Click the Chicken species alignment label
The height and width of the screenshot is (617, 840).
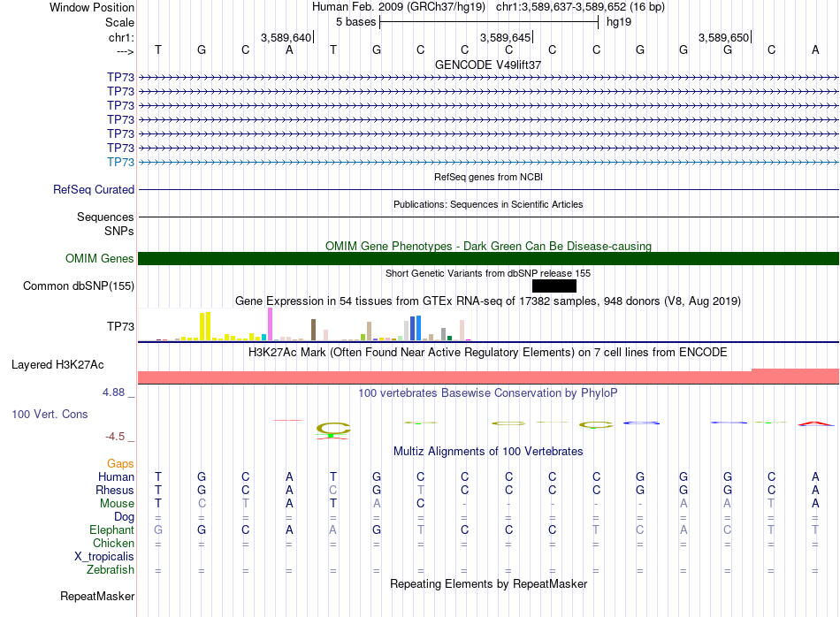(x=113, y=543)
